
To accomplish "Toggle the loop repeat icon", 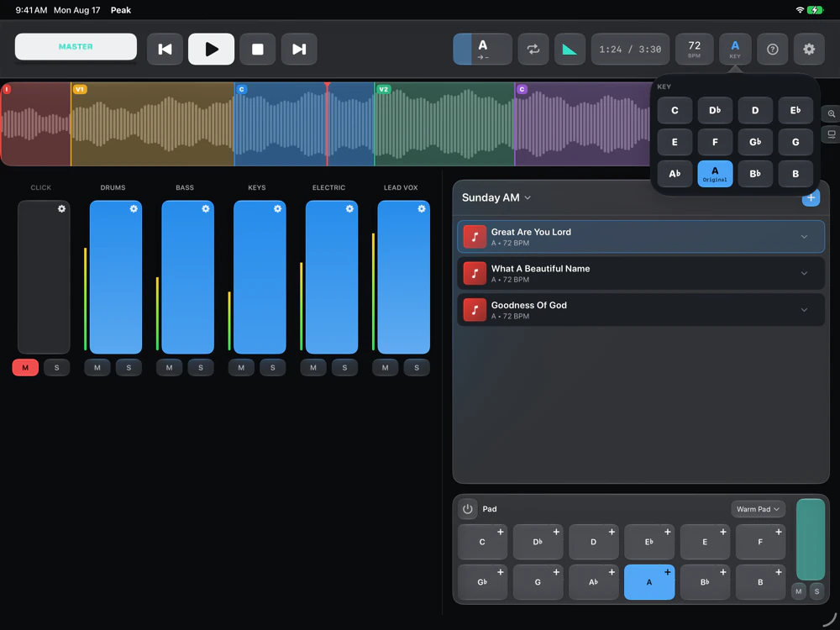I will [x=533, y=50].
